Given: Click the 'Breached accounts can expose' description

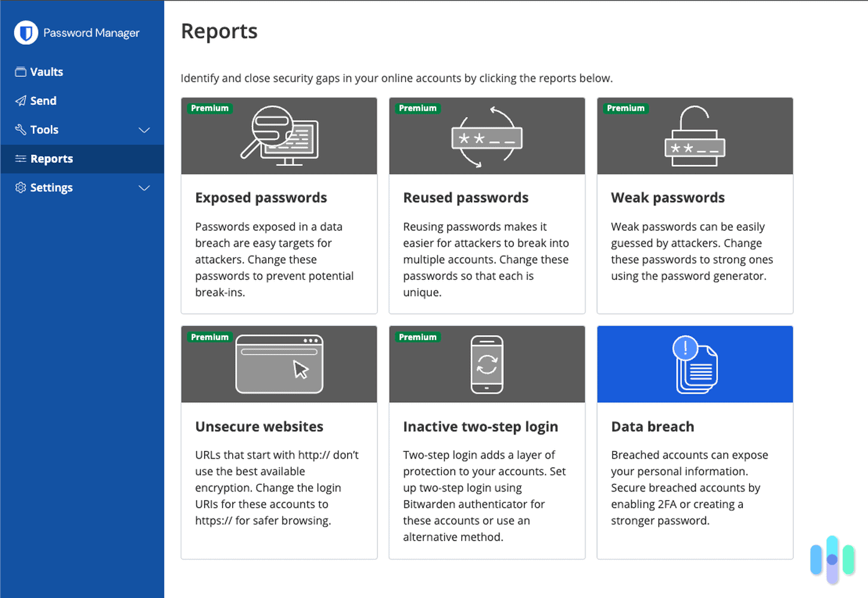Looking at the screenshot, I should click(690, 488).
